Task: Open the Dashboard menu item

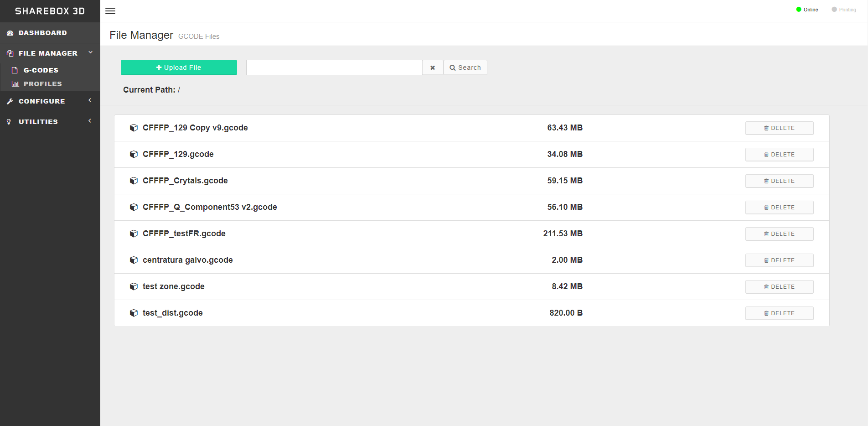Action: coord(50,33)
